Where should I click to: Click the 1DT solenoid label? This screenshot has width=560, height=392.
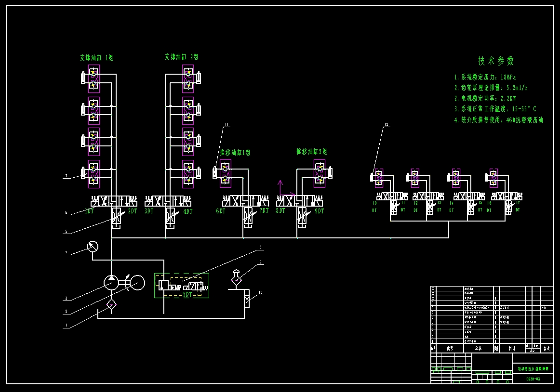click(x=89, y=211)
